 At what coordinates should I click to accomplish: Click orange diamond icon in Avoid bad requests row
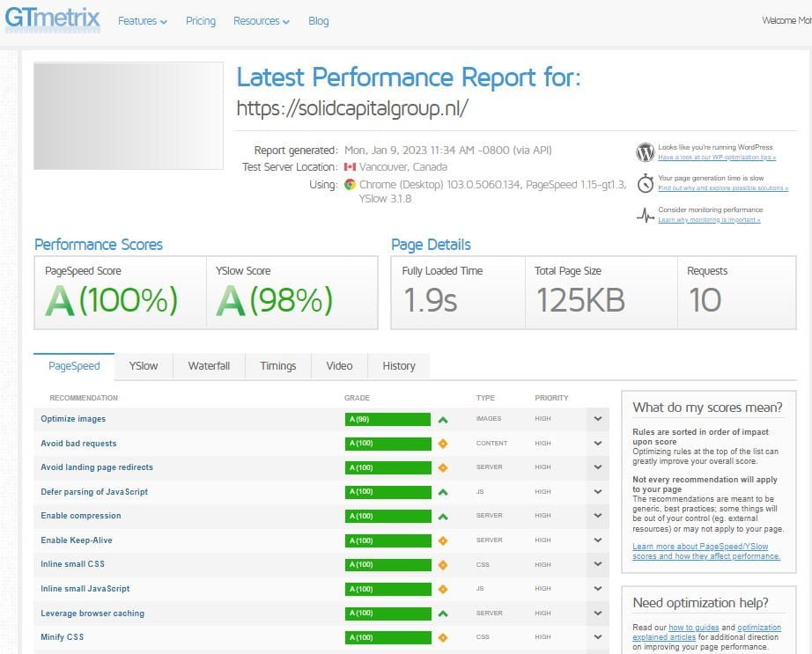(443, 444)
